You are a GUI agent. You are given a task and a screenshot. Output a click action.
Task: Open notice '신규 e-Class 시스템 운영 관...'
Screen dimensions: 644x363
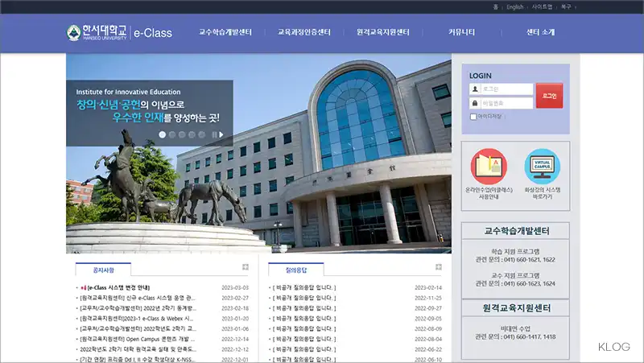[x=138, y=298]
